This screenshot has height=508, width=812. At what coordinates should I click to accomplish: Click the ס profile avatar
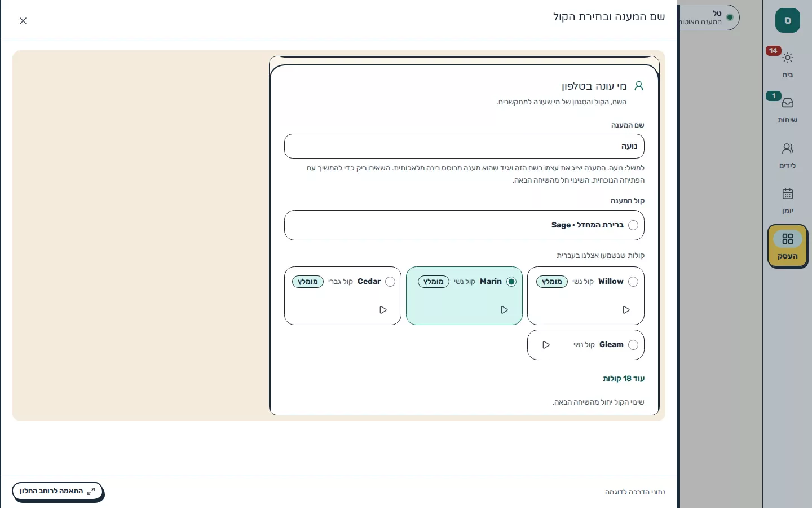788,20
